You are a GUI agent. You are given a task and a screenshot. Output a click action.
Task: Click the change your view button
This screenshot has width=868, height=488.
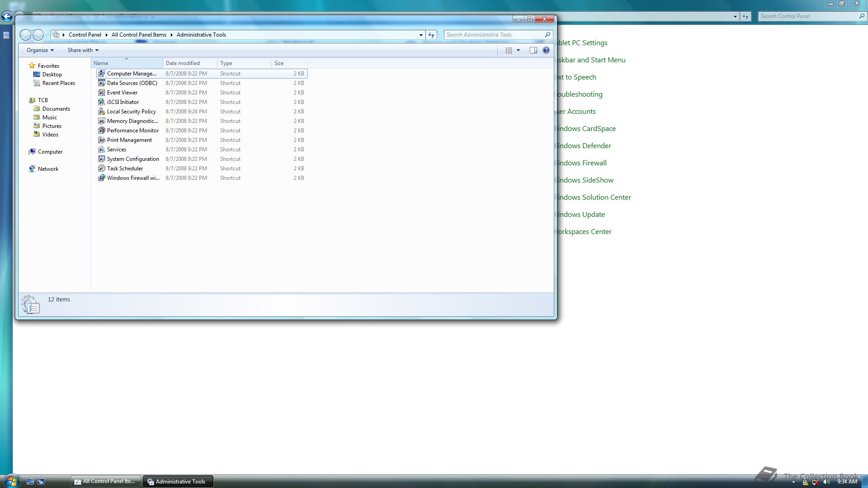(x=509, y=50)
